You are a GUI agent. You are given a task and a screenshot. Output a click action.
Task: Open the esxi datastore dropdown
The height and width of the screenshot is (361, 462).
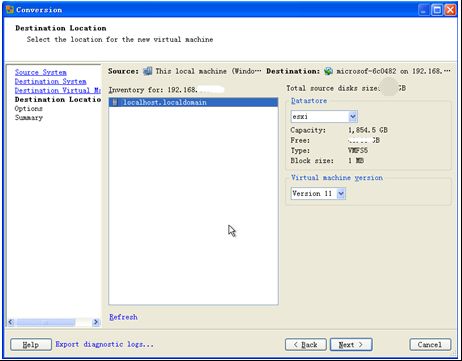pyautogui.click(x=353, y=117)
